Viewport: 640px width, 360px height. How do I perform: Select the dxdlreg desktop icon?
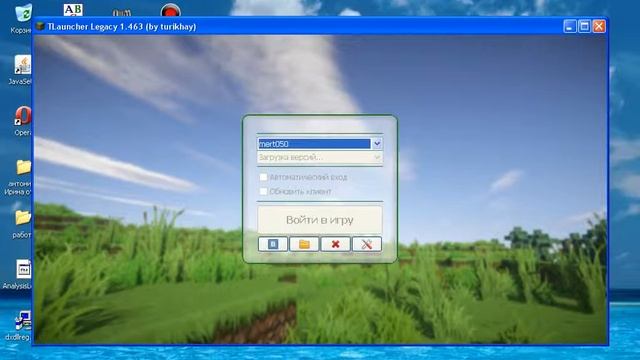(20, 327)
